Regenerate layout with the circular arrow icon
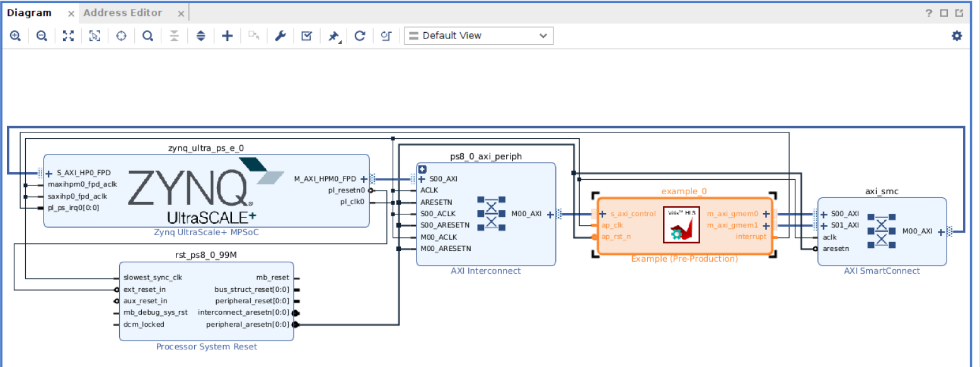The height and width of the screenshot is (367, 980). click(x=360, y=36)
